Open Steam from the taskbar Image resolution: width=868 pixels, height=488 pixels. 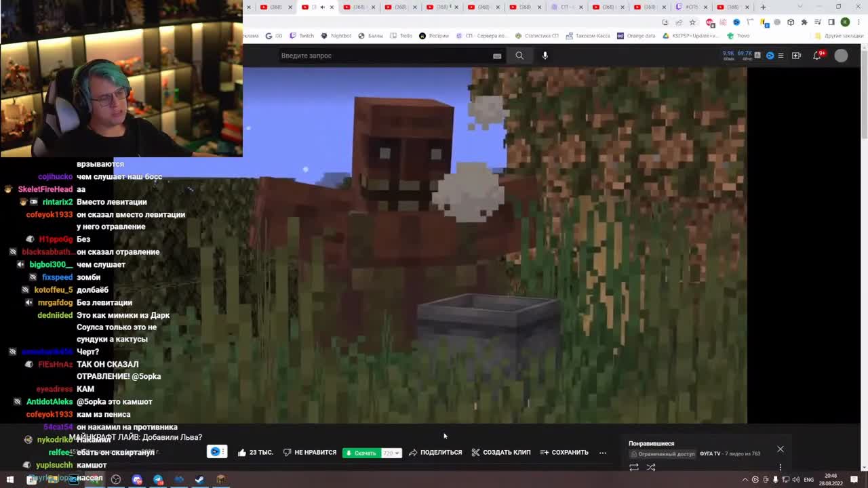pyautogui.click(x=199, y=479)
